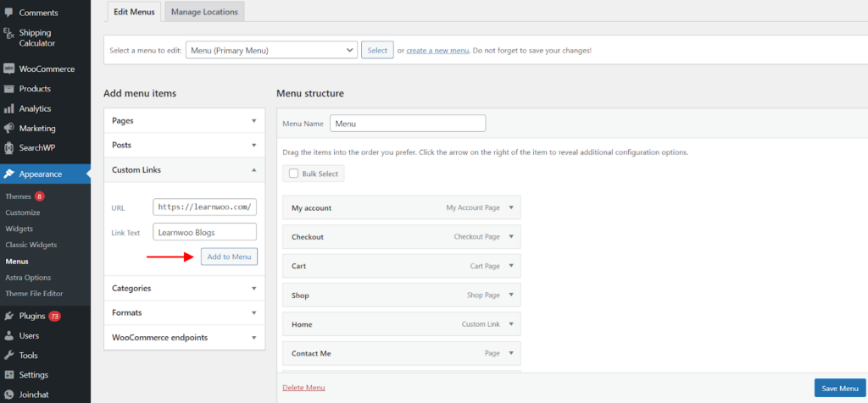
Task: Open the Theme File Editor submenu item
Action: point(34,294)
